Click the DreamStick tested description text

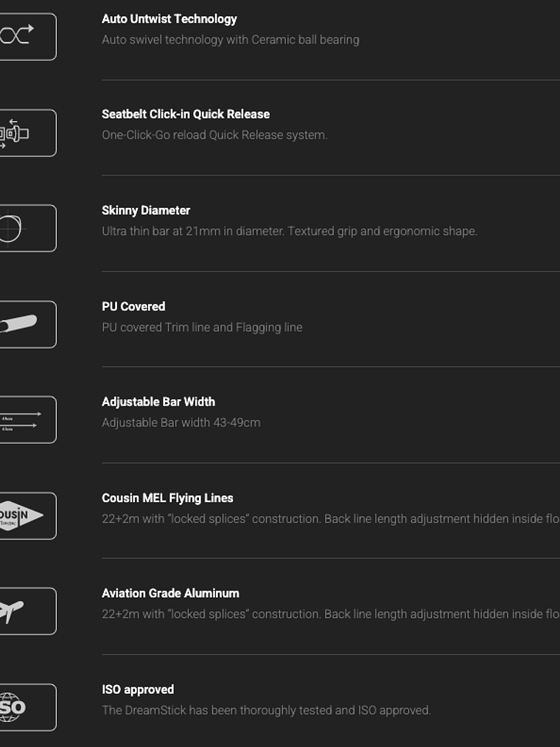click(x=266, y=710)
